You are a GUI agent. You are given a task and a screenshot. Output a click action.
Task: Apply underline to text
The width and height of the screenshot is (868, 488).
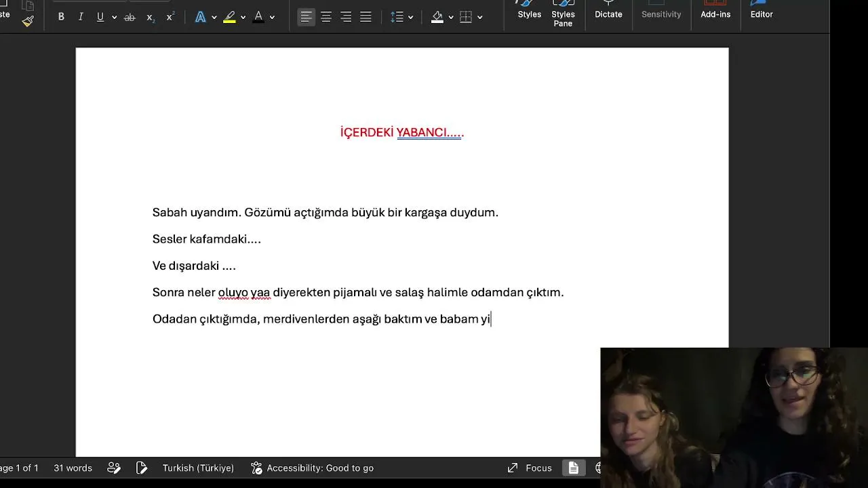click(x=100, y=17)
